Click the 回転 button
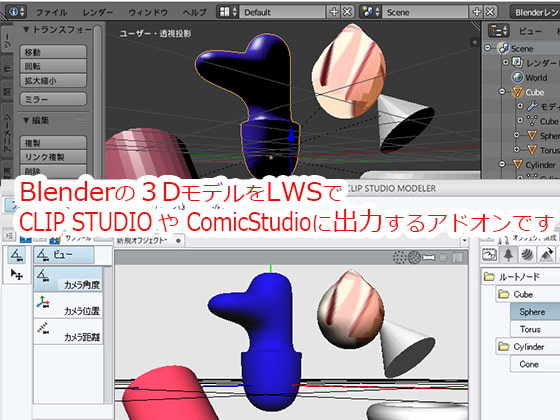Screen dimensions: 560x420 (53, 66)
